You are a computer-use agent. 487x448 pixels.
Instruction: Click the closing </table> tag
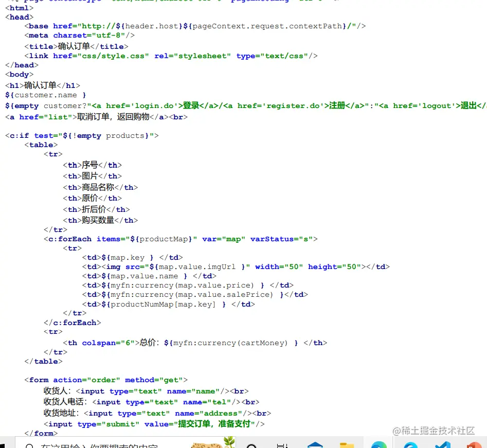tap(44, 361)
